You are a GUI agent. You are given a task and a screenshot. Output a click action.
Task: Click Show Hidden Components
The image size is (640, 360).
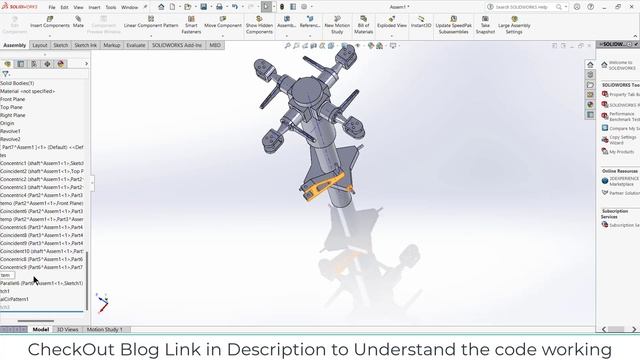click(259, 25)
